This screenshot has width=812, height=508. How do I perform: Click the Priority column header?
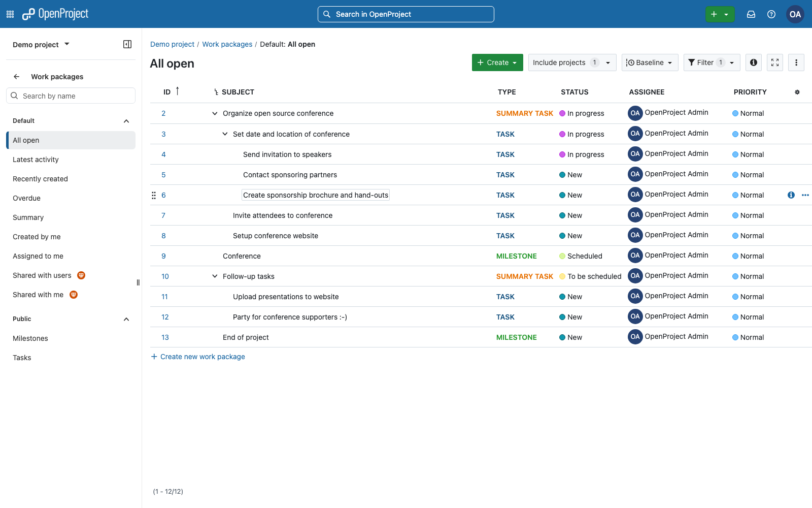pos(750,92)
